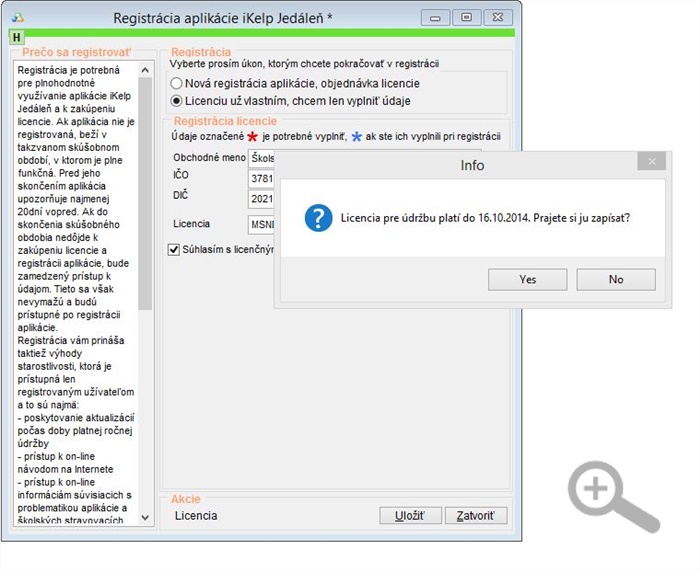Viewport: 700px width, 572px height.
Task: Click the red asterisk in the legend
Action: click(x=253, y=137)
